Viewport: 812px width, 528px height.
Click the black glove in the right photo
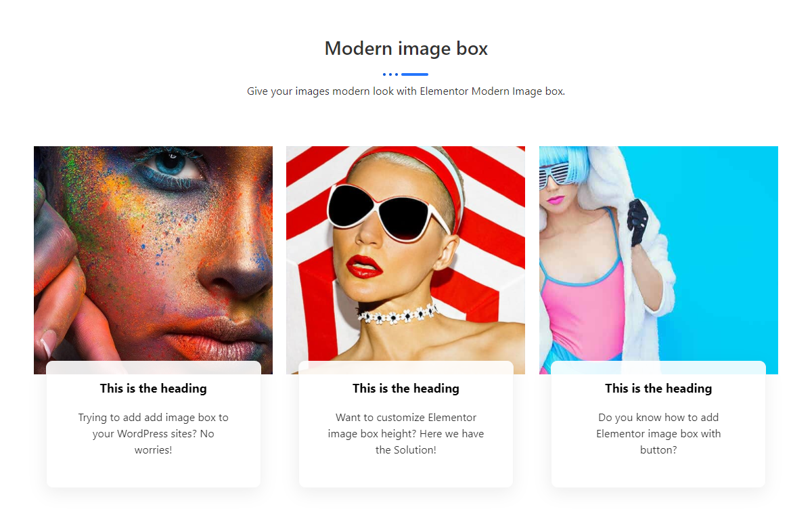click(x=637, y=223)
